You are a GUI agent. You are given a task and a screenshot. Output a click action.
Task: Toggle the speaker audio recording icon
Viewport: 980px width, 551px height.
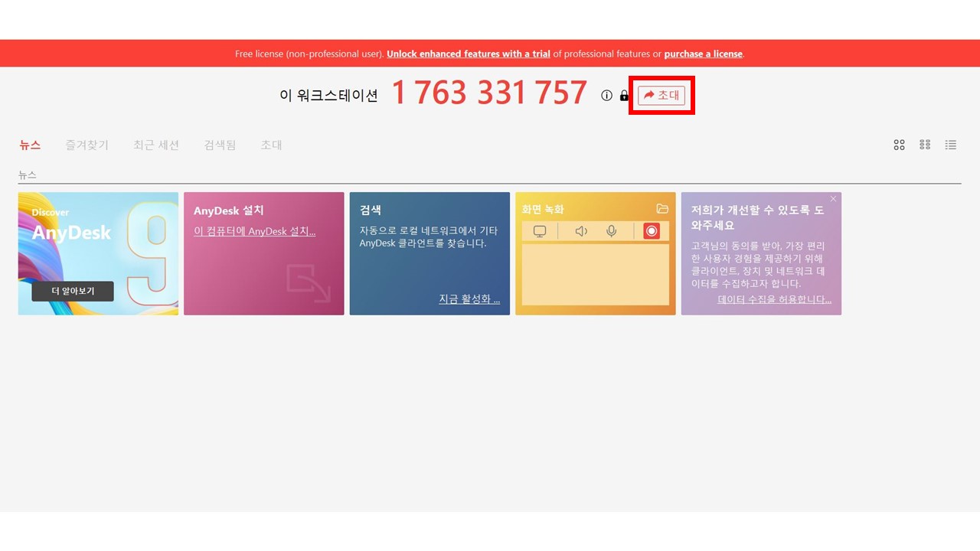pyautogui.click(x=581, y=231)
